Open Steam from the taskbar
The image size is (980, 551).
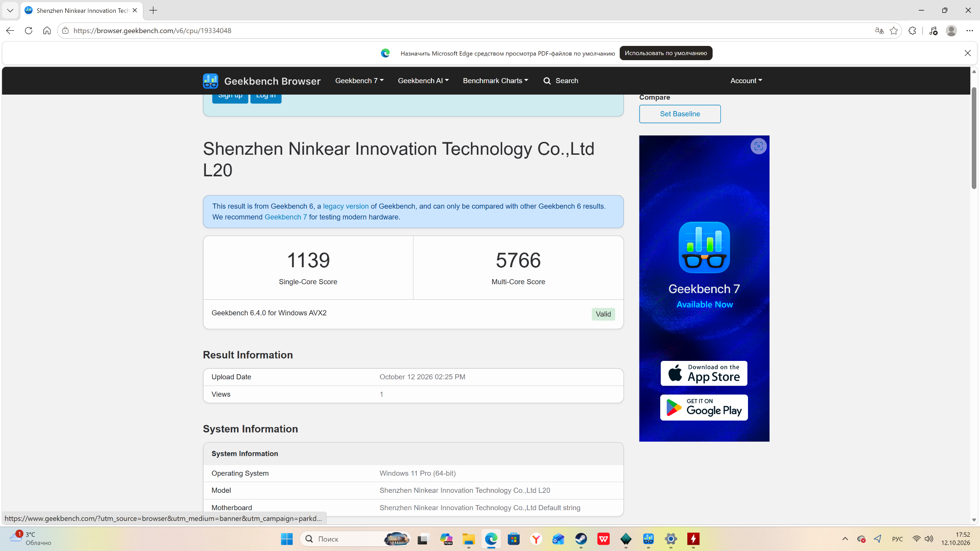[581, 539]
